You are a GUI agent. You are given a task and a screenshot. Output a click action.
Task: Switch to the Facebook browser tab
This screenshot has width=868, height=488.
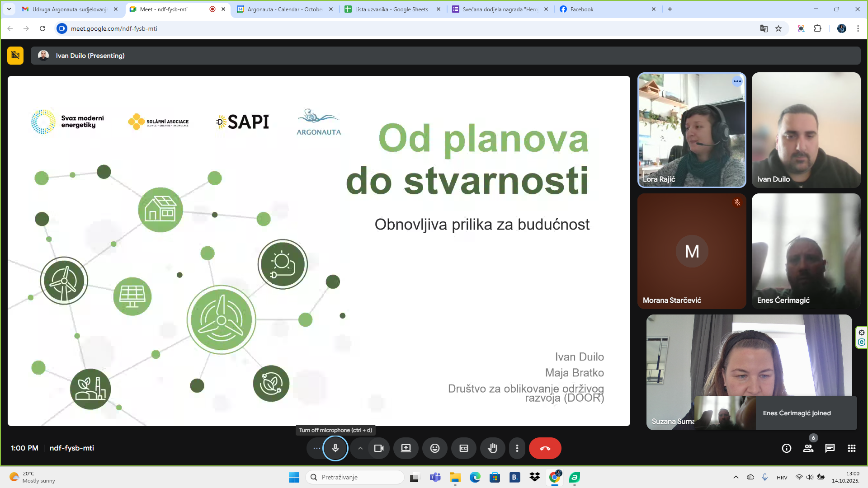(581, 9)
